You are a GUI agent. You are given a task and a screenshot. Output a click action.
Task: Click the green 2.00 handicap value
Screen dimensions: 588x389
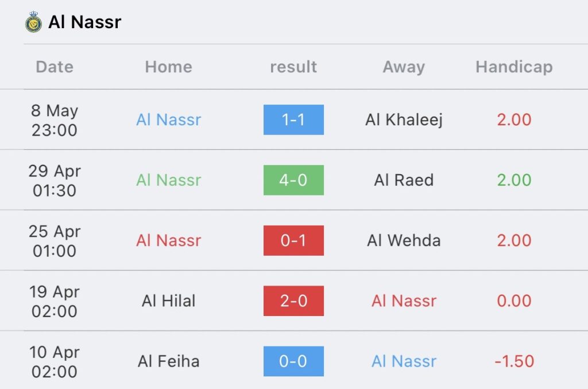click(514, 180)
